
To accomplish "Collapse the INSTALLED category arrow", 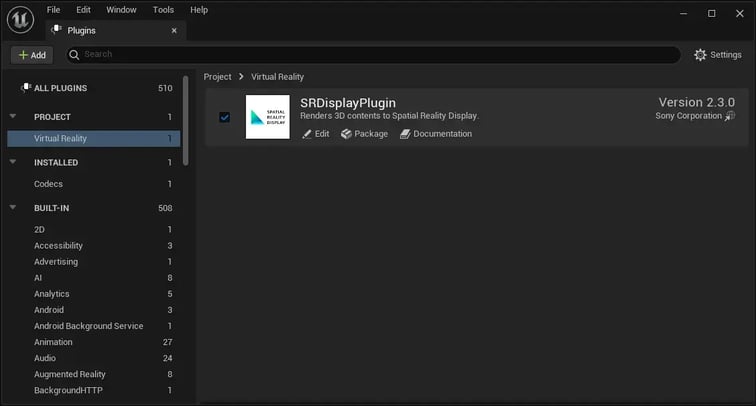I will tap(13, 162).
